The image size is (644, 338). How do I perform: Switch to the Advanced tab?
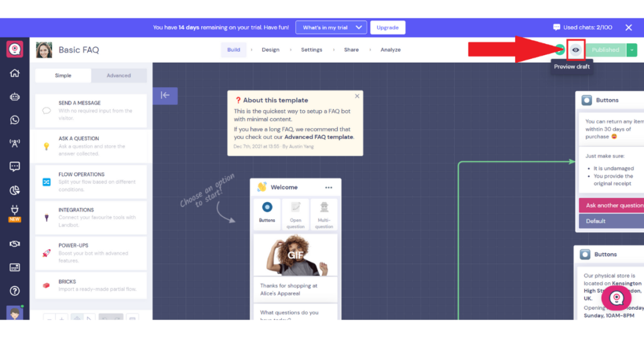pos(118,75)
